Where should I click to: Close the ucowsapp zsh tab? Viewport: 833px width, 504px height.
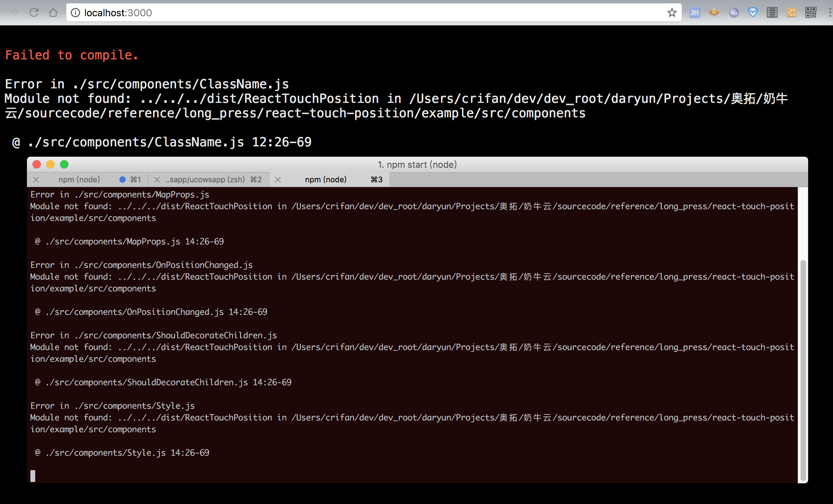(x=157, y=180)
